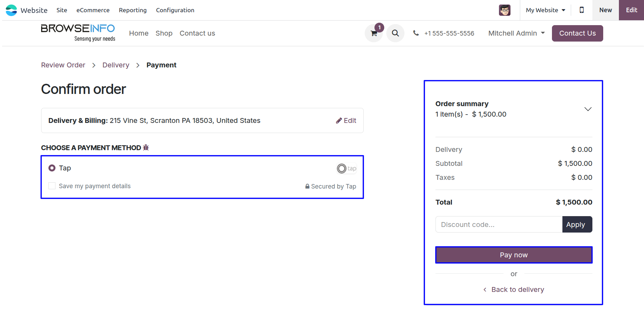Select the Tap payment radio button

click(52, 168)
